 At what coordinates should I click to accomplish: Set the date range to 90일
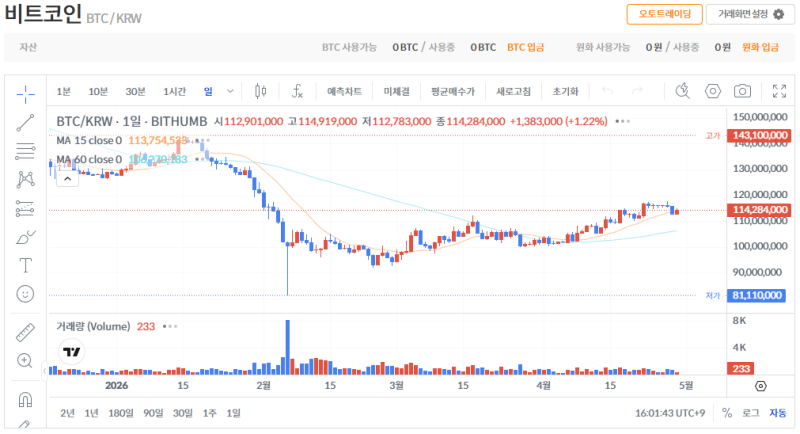(153, 413)
